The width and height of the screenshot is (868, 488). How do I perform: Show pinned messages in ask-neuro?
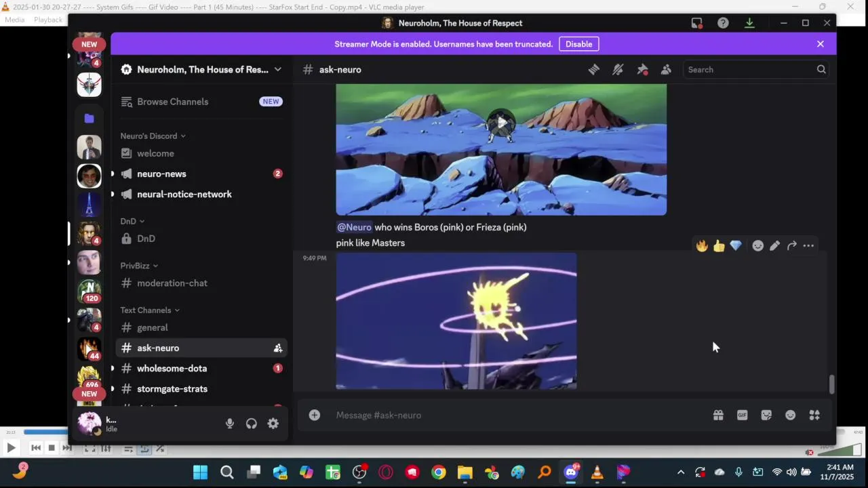point(642,69)
